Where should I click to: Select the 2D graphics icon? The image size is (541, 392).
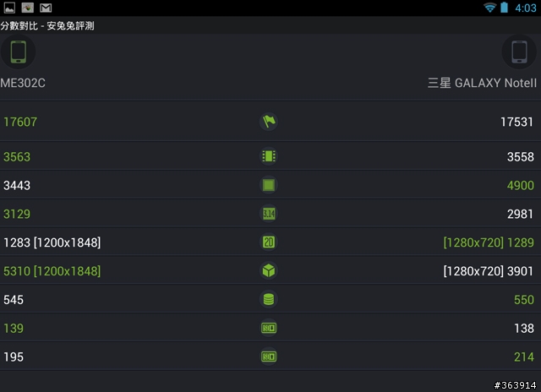click(x=269, y=242)
